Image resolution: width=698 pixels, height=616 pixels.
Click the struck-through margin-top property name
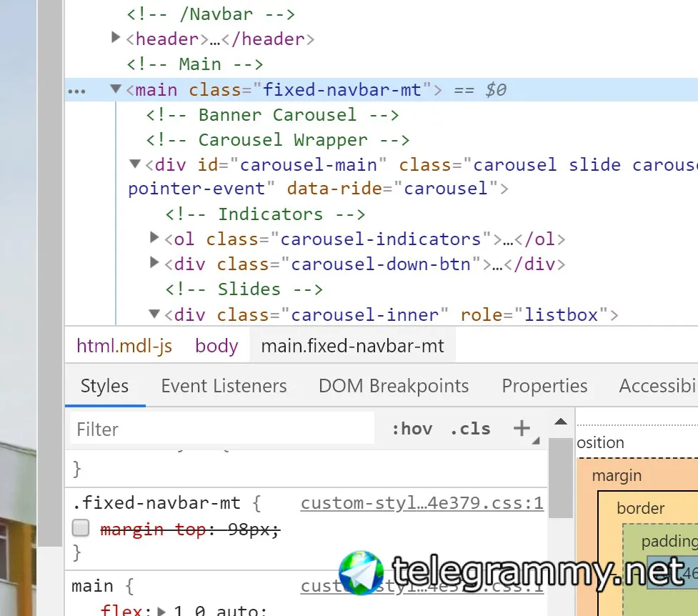click(x=153, y=529)
